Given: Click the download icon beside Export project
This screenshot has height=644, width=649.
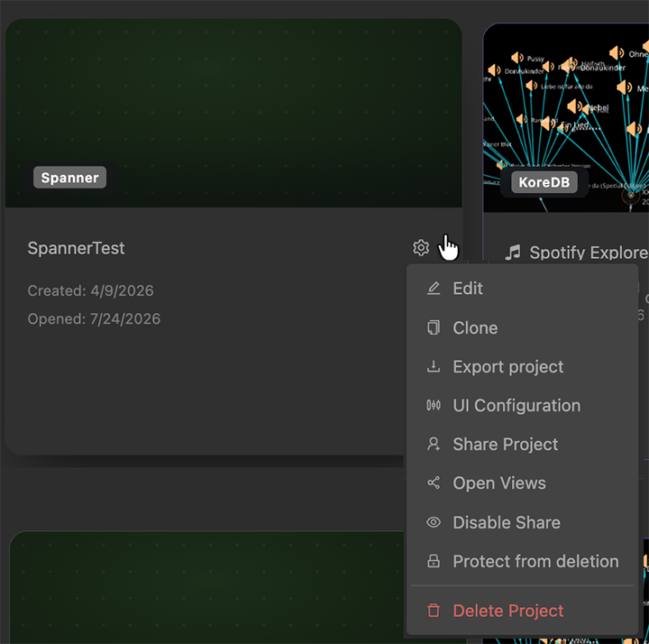Looking at the screenshot, I should pyautogui.click(x=434, y=366).
